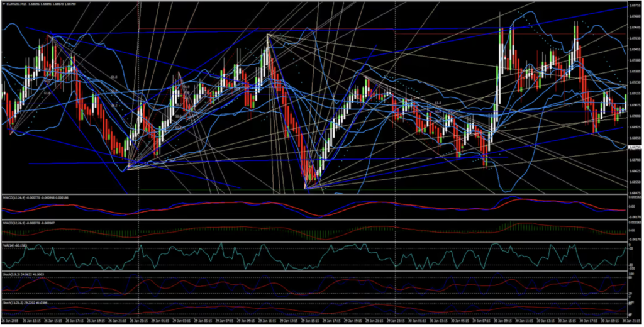Click the current price marker 1.68790
The width and height of the screenshot is (644, 327).
[x=634, y=147]
